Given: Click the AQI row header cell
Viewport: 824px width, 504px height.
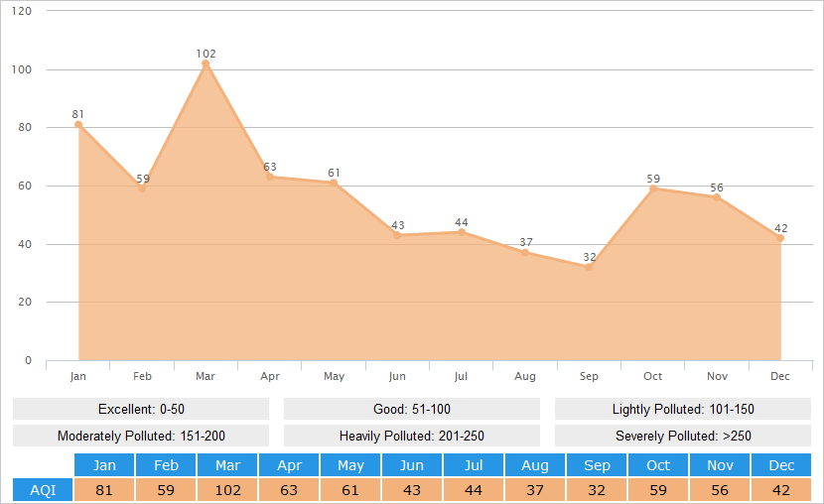Looking at the screenshot, I should (x=43, y=490).
